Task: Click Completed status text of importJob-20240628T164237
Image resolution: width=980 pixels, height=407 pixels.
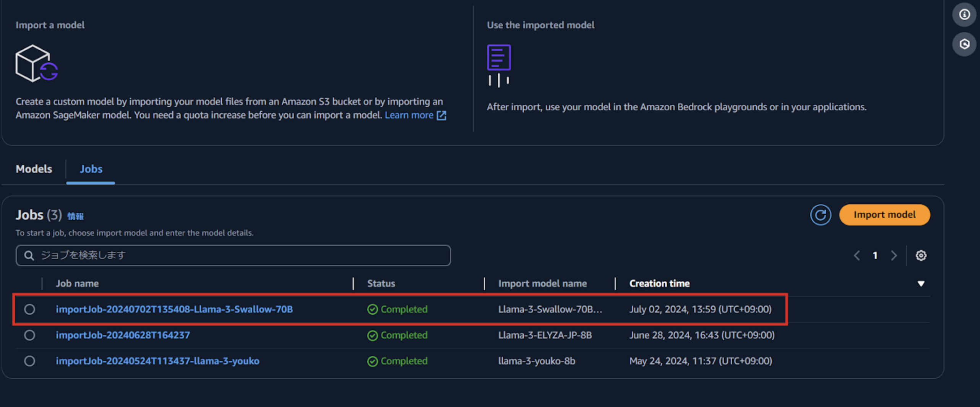Action: (x=404, y=335)
